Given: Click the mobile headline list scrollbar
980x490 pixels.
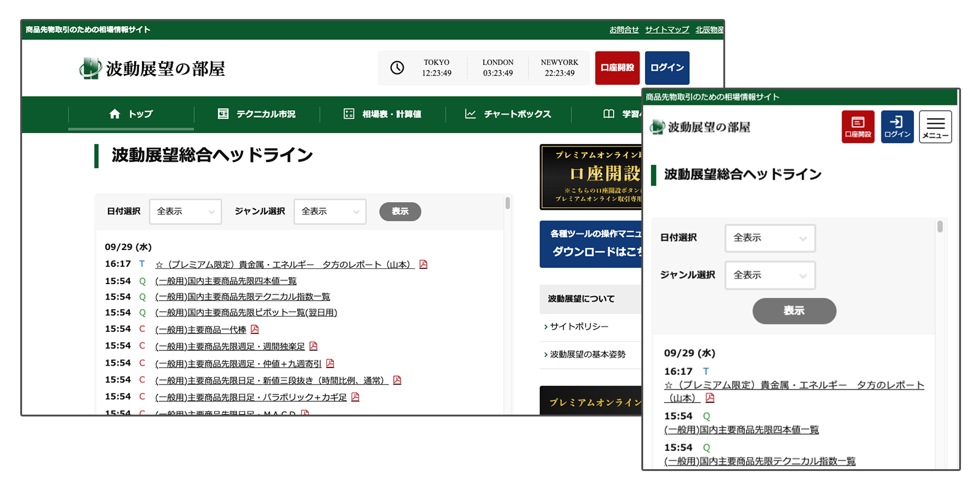Looking at the screenshot, I should tap(940, 227).
